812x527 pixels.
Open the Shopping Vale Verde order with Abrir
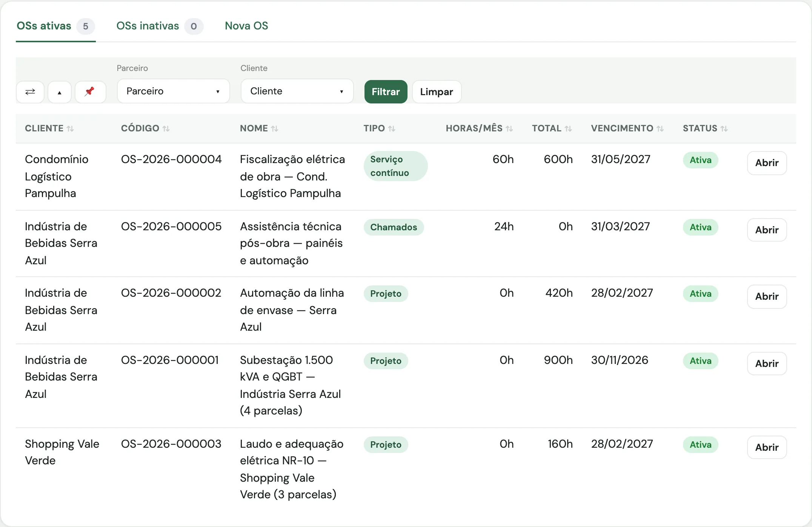[767, 447]
